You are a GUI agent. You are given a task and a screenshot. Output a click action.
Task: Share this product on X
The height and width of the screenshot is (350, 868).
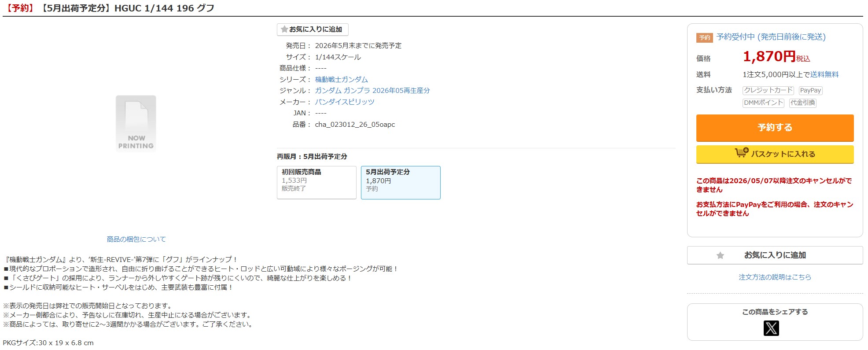click(x=771, y=328)
